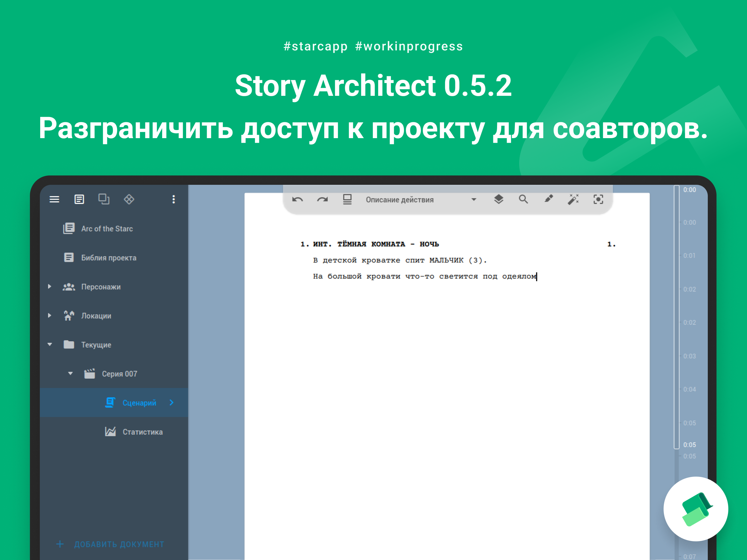Toggle focus mode with the target icon
The image size is (747, 560).
tap(598, 199)
